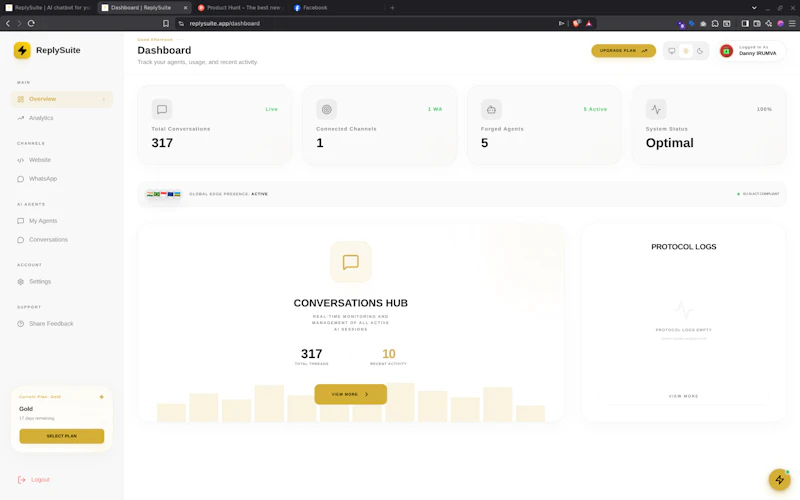Click the Forged Agents robot icon
Viewport: 800px width, 500px height.
(x=491, y=109)
